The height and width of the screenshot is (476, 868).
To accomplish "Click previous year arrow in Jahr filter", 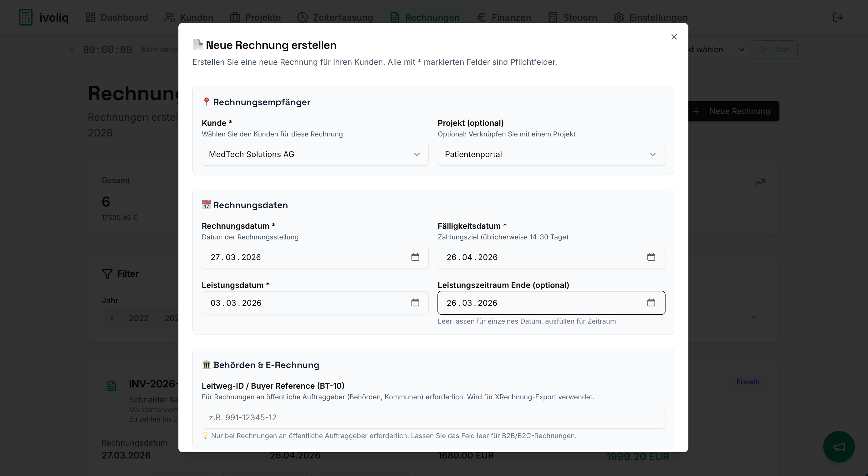I will click(x=112, y=318).
